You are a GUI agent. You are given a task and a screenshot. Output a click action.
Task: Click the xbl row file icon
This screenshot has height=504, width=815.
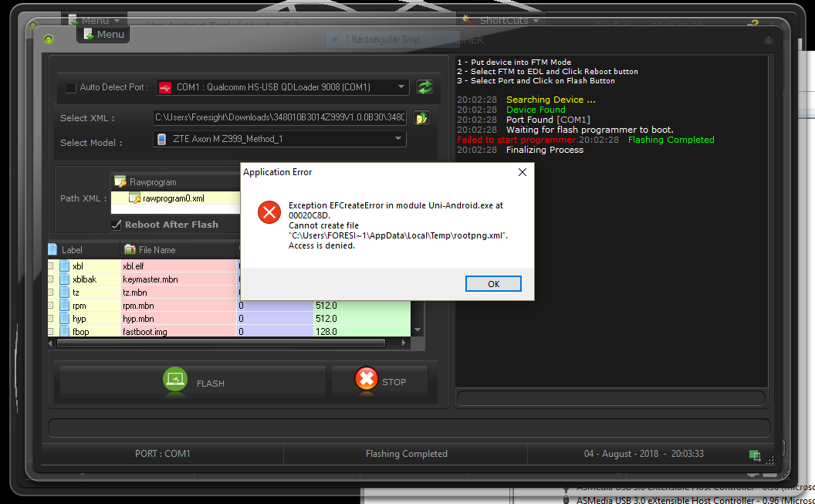pyautogui.click(x=65, y=266)
